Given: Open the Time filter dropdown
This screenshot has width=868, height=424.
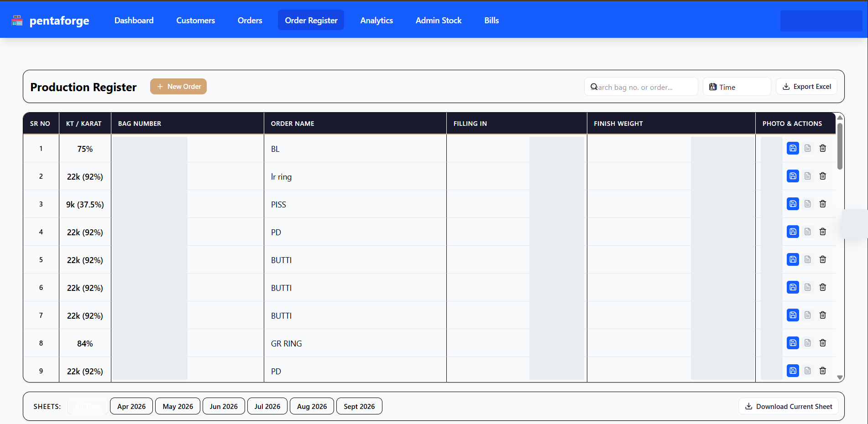Looking at the screenshot, I should 737,87.
